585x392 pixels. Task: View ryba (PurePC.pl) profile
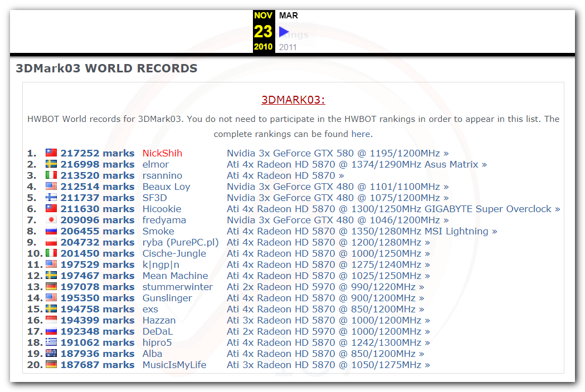click(181, 242)
